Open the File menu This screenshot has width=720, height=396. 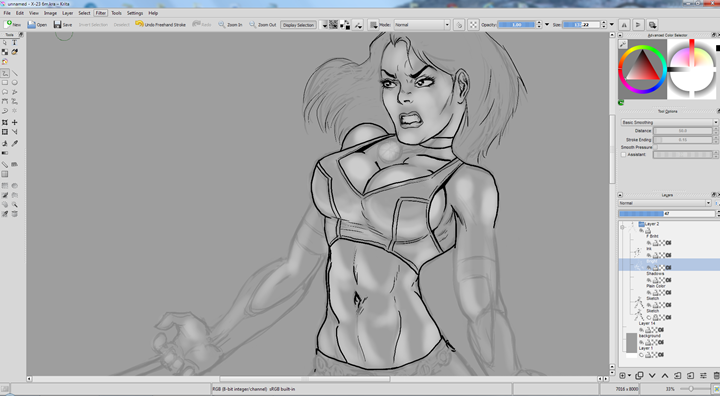click(x=7, y=13)
